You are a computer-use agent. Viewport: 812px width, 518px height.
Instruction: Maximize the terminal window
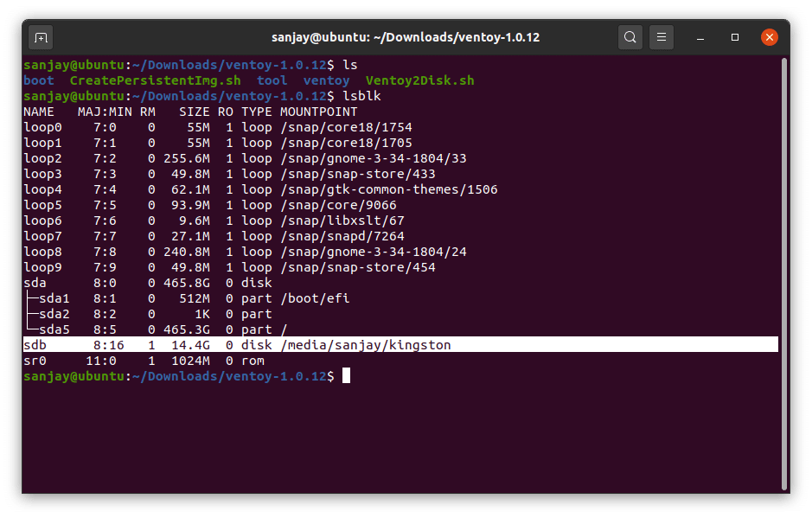pos(736,37)
